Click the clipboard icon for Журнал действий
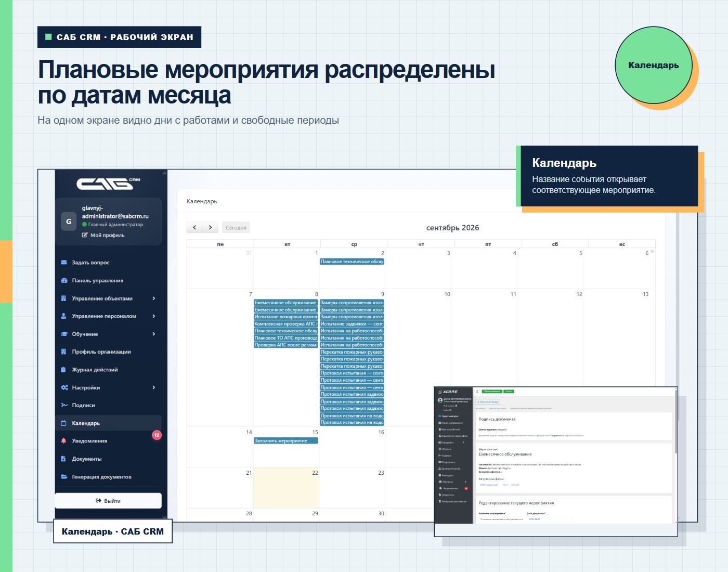This screenshot has height=572, width=728. point(63,370)
